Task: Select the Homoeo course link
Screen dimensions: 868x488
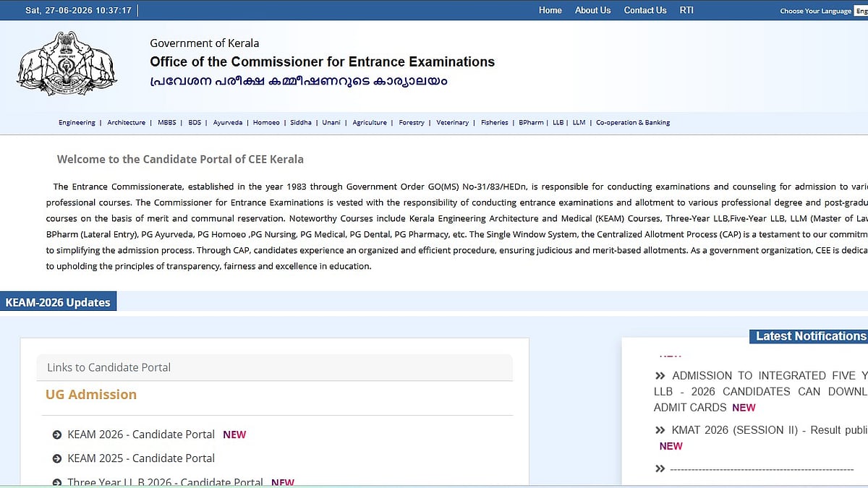Action: pos(266,123)
